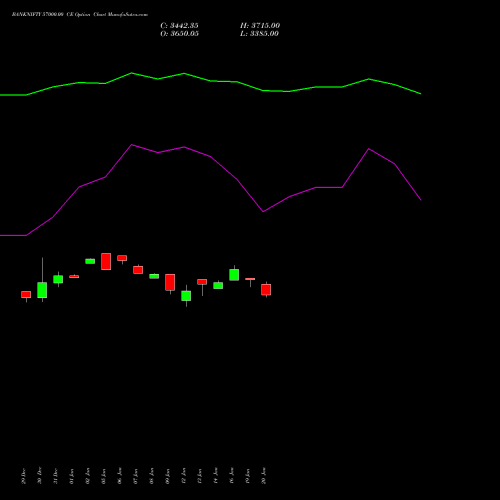Click the 12 Jan date label
The width and height of the screenshot is (500, 500).
[x=184, y=476]
